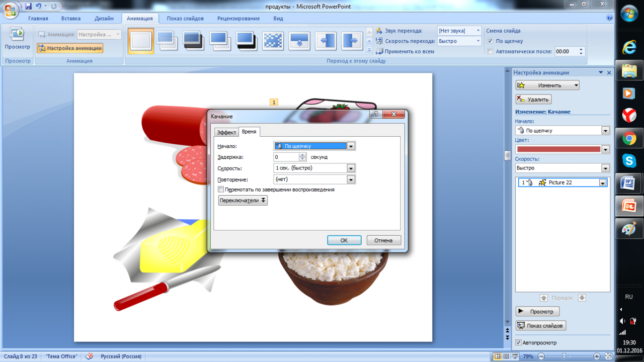
Task: Open the Office button menu
Action: (x=10, y=9)
